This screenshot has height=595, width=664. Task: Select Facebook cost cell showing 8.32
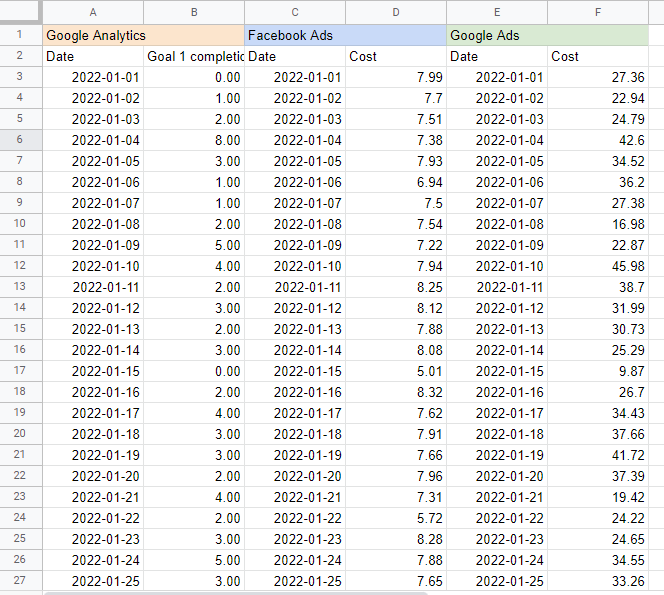click(396, 392)
